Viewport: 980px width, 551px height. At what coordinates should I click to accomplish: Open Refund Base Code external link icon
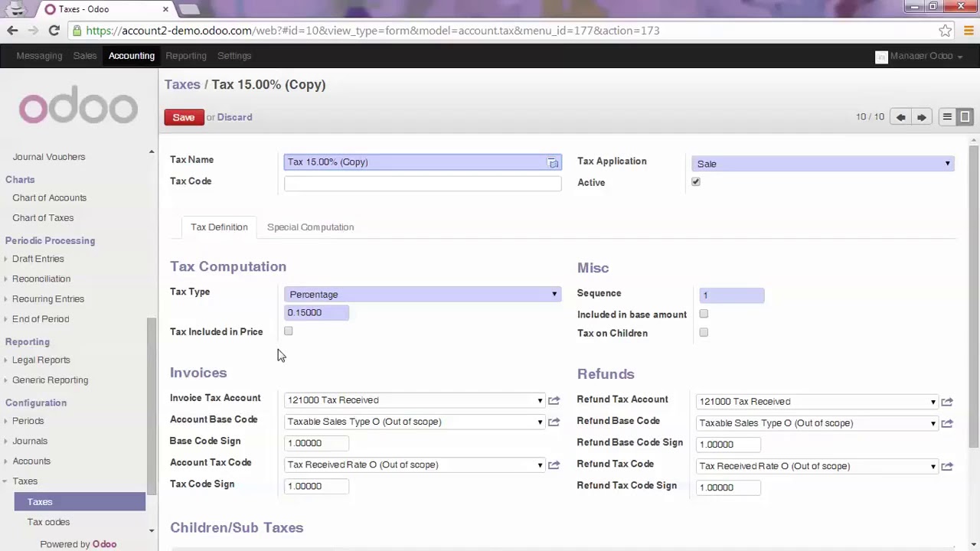click(x=947, y=423)
